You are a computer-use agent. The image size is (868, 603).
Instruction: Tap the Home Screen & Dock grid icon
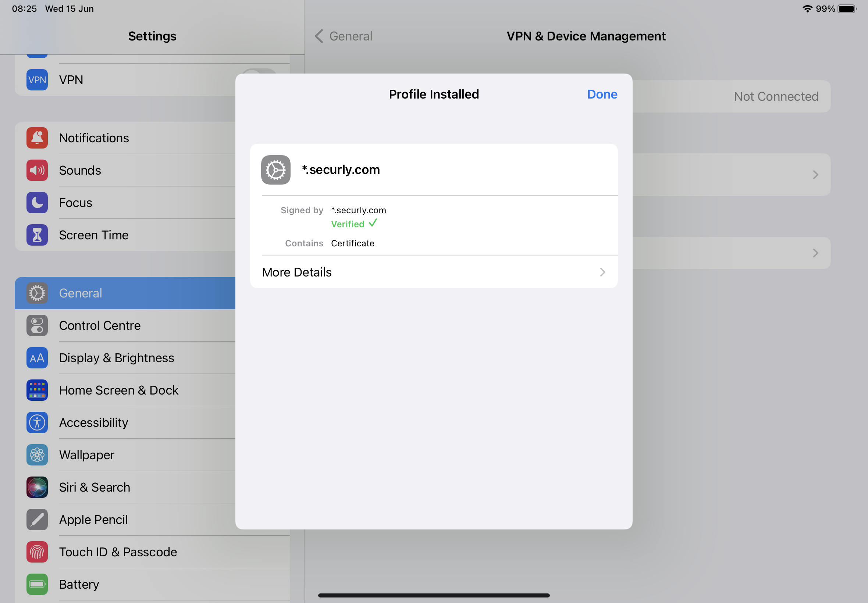point(37,390)
